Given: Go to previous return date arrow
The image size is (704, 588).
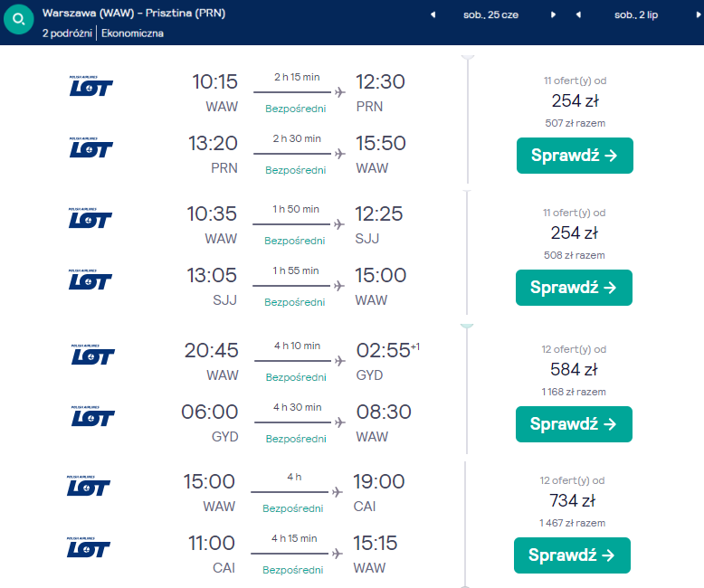Looking at the screenshot, I should (578, 14).
